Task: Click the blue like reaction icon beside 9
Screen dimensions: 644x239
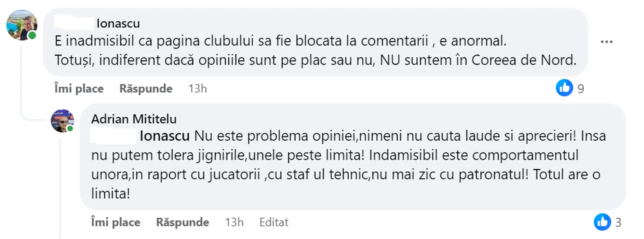Action: [x=564, y=88]
